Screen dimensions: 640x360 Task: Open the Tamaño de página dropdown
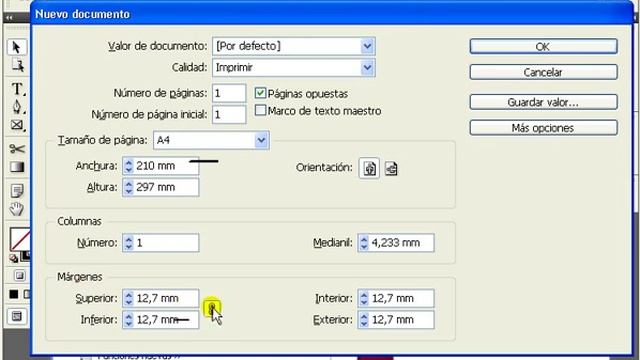[261, 140]
